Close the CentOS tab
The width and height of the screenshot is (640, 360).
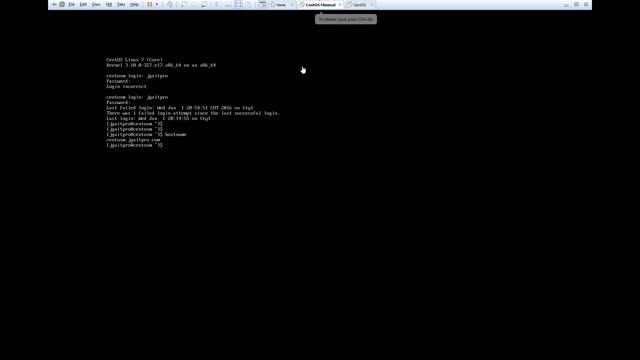click(x=372, y=5)
